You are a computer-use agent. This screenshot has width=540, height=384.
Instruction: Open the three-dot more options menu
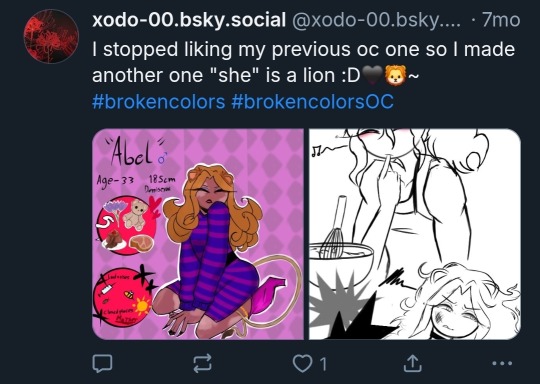pyautogui.click(x=502, y=363)
